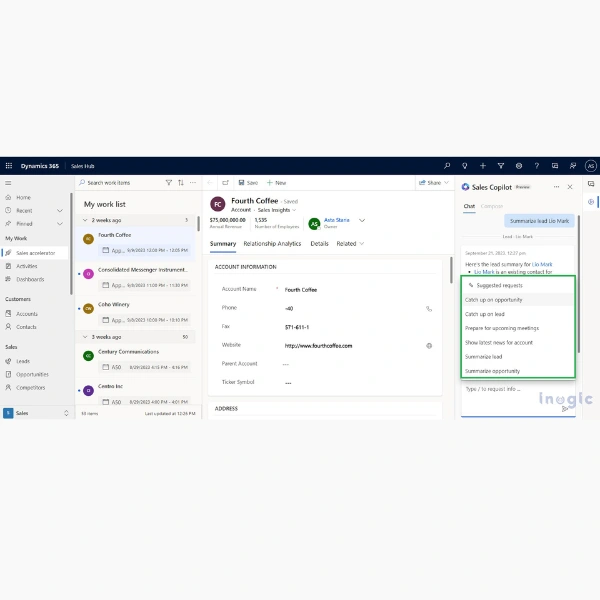
Task: Choose Summarize opportunity suggestion
Action: [x=518, y=371]
